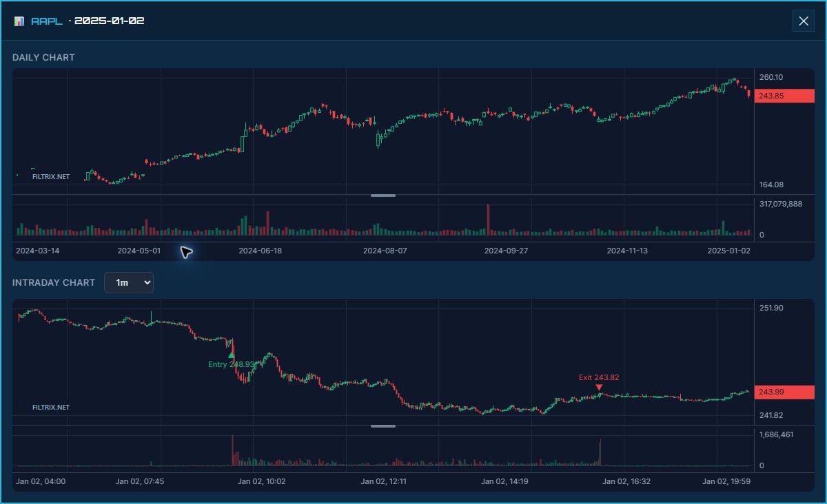Click the Jan 02, 04:00 time label
827x504 pixels.
(x=41, y=481)
